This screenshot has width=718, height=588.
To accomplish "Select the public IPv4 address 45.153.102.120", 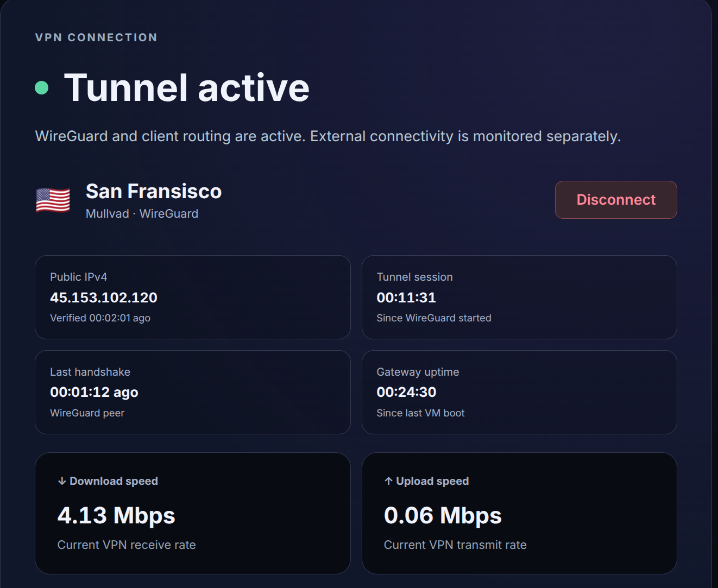I will coord(104,298).
